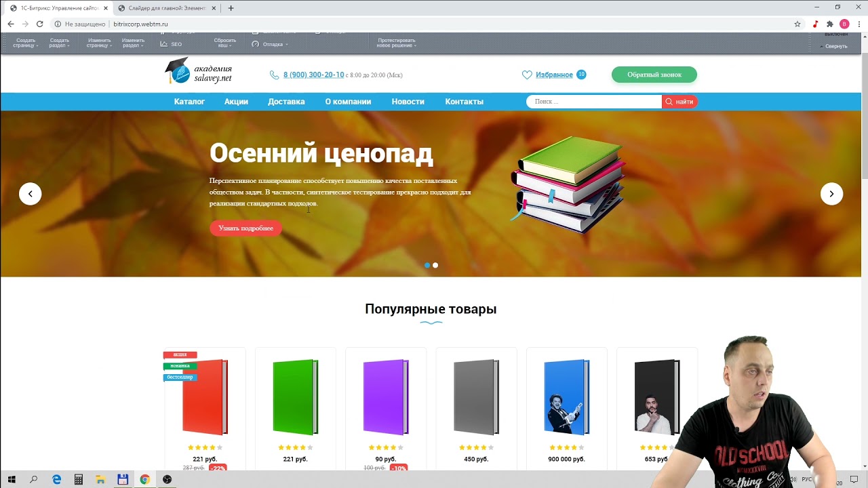Open File Explorer from the taskbar
868x488 pixels.
(x=100, y=479)
